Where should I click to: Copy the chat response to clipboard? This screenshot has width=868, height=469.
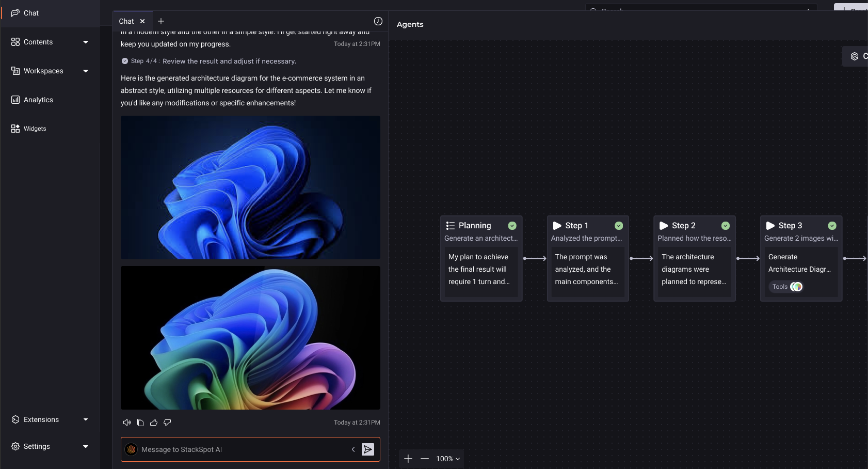pyautogui.click(x=140, y=423)
